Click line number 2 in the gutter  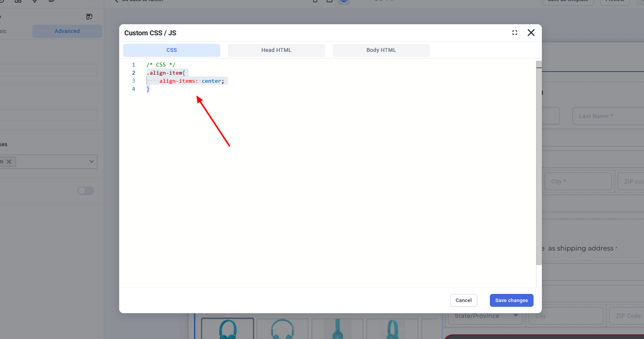[x=134, y=73]
